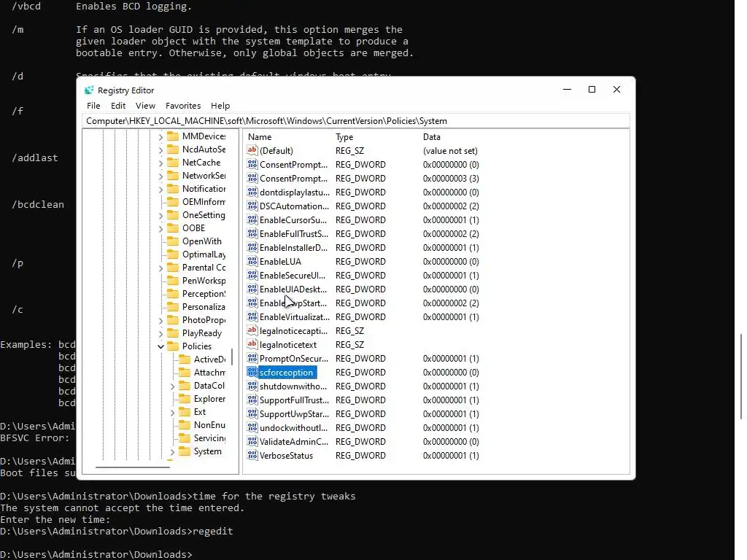Select the (Default) string value icon
Image resolution: width=747 pixels, height=560 pixels.
click(252, 150)
